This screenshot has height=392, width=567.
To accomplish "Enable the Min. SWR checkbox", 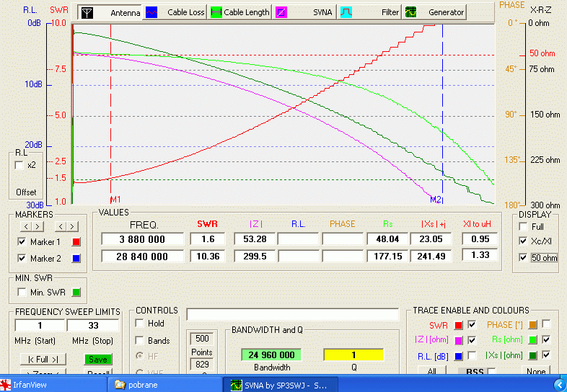I will (x=22, y=292).
